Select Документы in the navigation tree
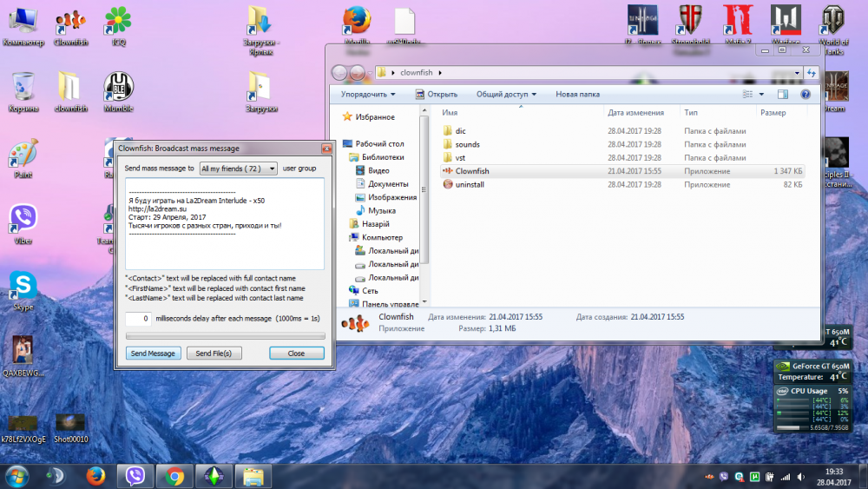The width and height of the screenshot is (868, 489). (x=388, y=184)
